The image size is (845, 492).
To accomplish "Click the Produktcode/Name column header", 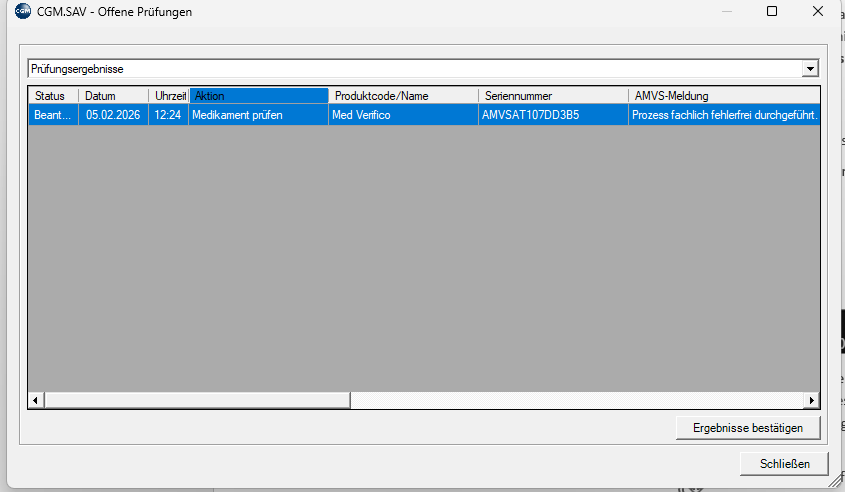I will click(x=403, y=96).
